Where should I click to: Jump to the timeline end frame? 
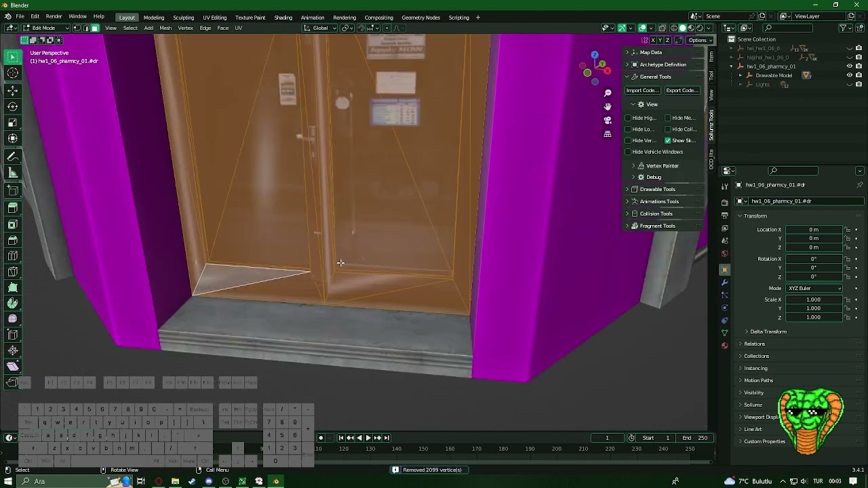click(387, 438)
